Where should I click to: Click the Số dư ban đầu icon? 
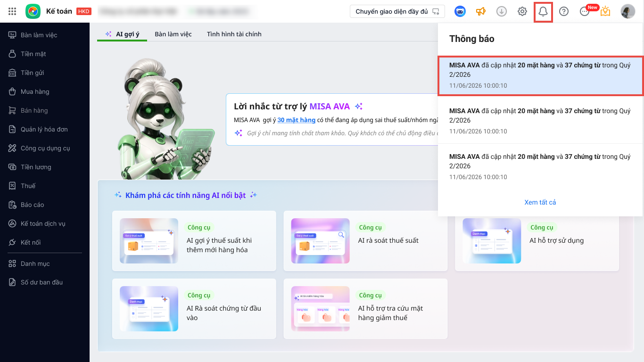pyautogui.click(x=12, y=282)
